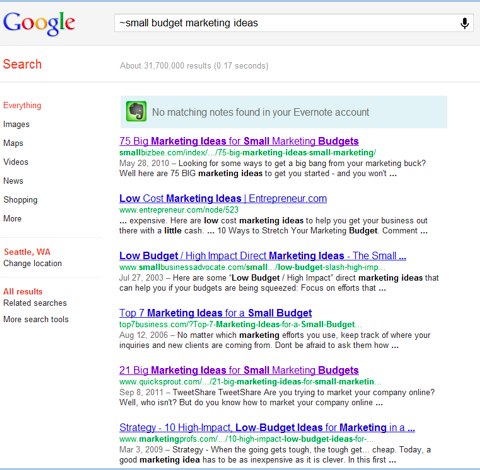
Task: Click smallbizbee.com green URL
Action: pos(248,153)
